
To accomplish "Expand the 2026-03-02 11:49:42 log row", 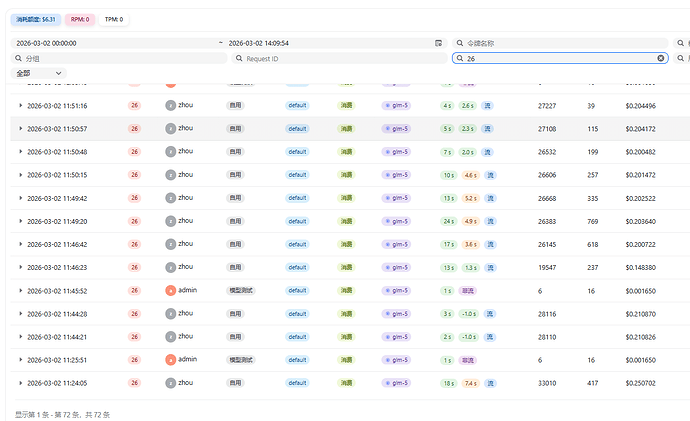I will tap(20, 198).
